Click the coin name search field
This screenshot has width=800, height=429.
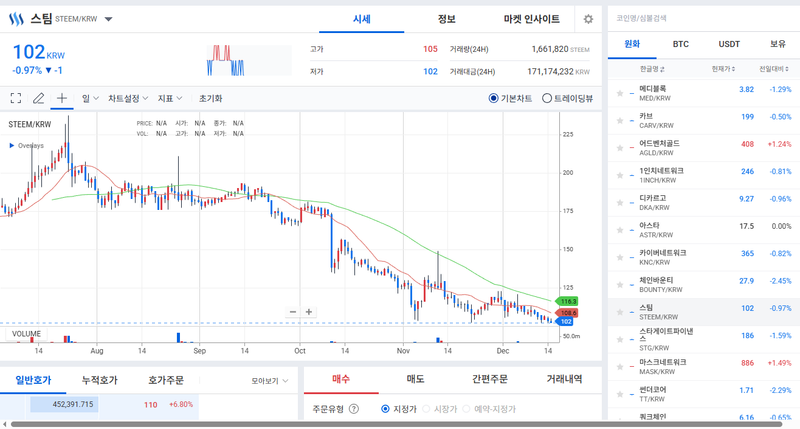(x=700, y=18)
